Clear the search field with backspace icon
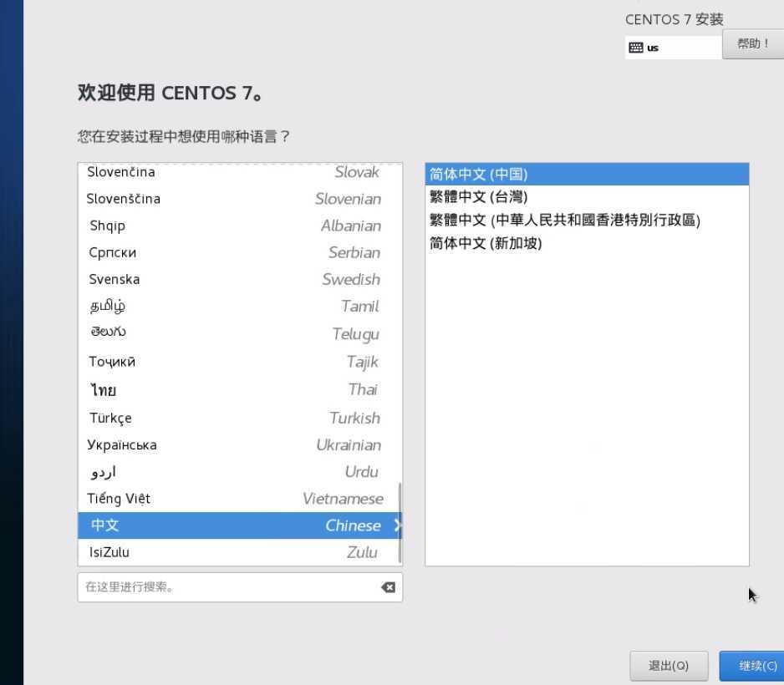784x685 pixels. (388, 587)
